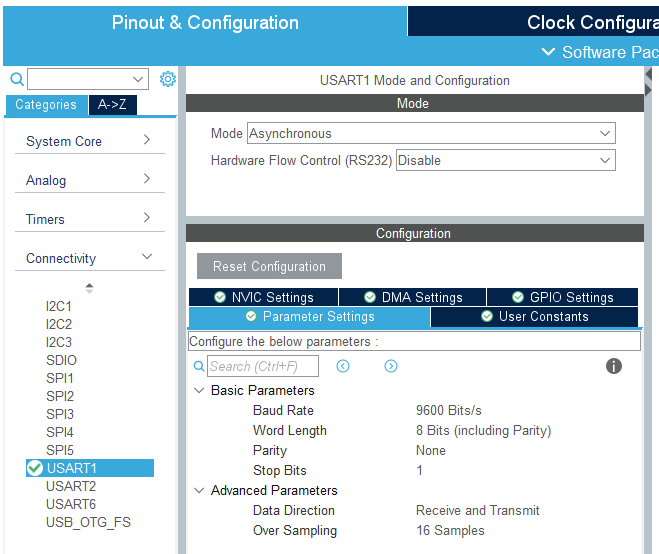Open the NVIC Settings tab
Image resolution: width=659 pixels, height=554 pixels.
coord(264,297)
